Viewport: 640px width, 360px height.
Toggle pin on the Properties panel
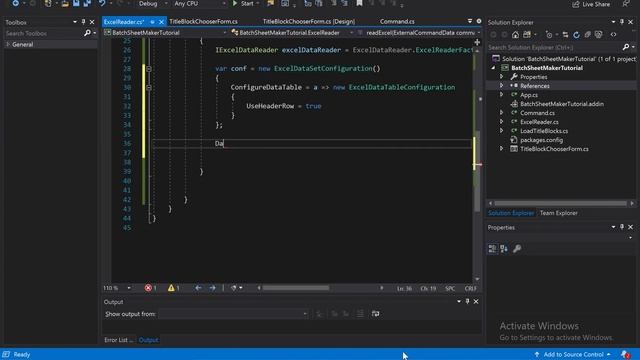(x=622, y=227)
